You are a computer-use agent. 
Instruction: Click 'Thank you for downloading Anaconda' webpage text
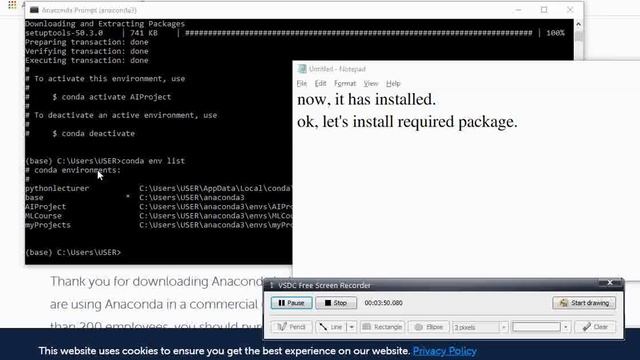point(157,282)
